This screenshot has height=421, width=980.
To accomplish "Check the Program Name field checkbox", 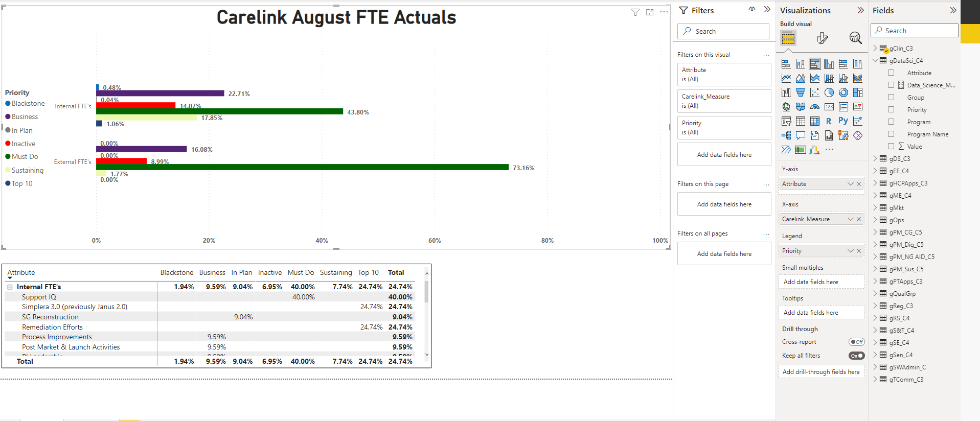I will pos(891,134).
